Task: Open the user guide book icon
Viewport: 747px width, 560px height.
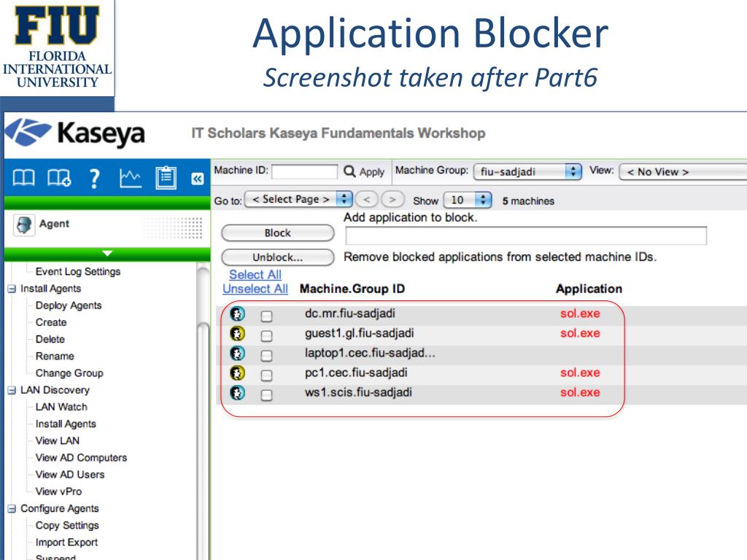Action: click(x=23, y=178)
